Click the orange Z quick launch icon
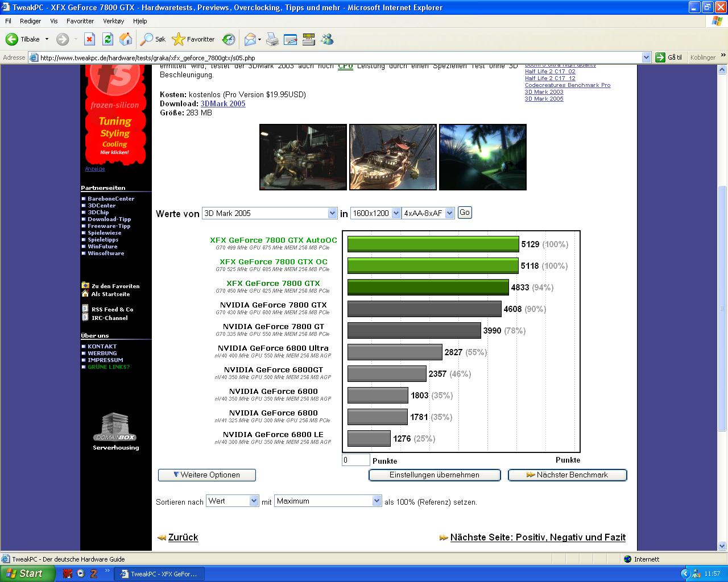 94,573
